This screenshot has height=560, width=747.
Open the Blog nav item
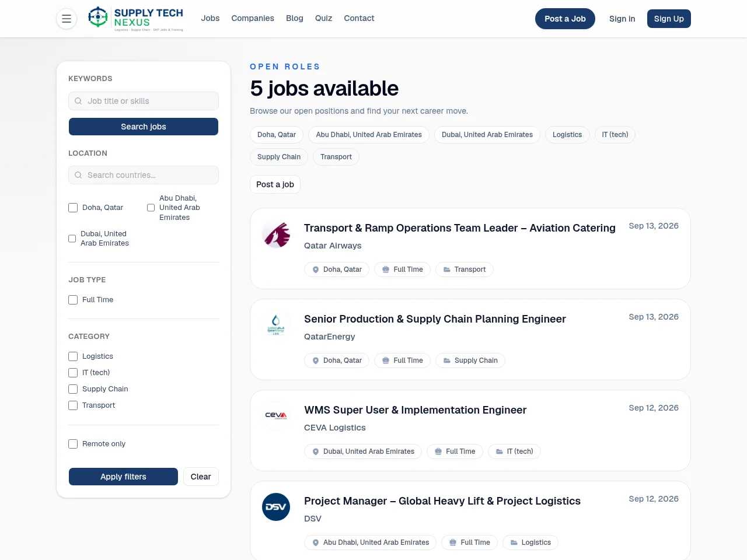(295, 19)
